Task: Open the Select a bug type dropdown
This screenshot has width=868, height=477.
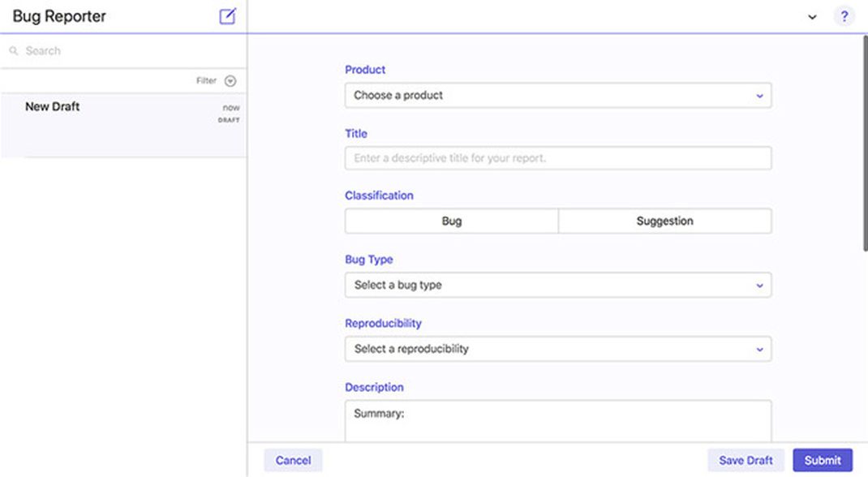Action: (558, 285)
